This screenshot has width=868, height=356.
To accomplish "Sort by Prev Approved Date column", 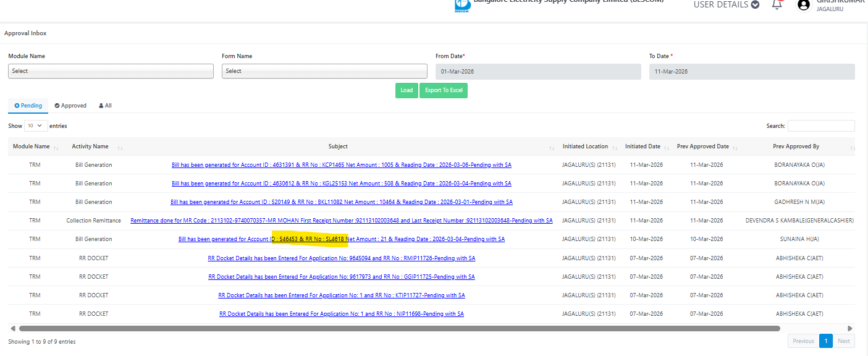I will point(706,146).
